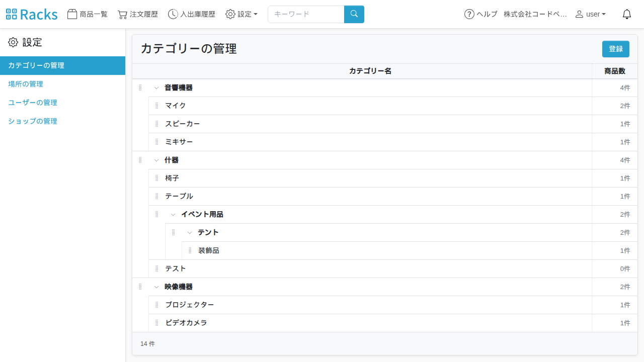Screen dimensions: 644x362
Task: Collapse the 音響機器 category
Action: [156, 88]
